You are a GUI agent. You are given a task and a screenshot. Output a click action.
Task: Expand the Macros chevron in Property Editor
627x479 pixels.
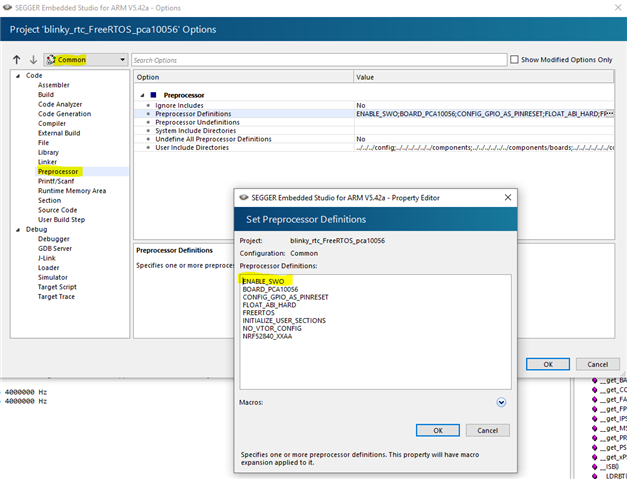click(501, 402)
